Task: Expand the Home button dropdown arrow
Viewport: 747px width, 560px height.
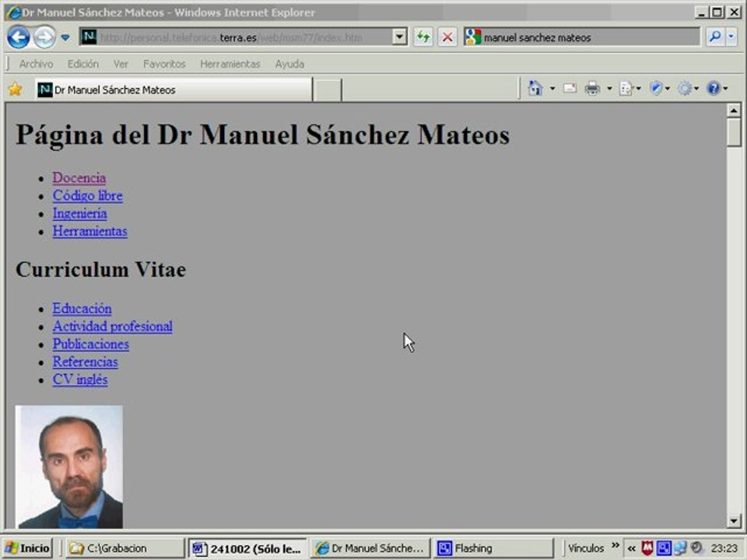Action: [x=552, y=89]
